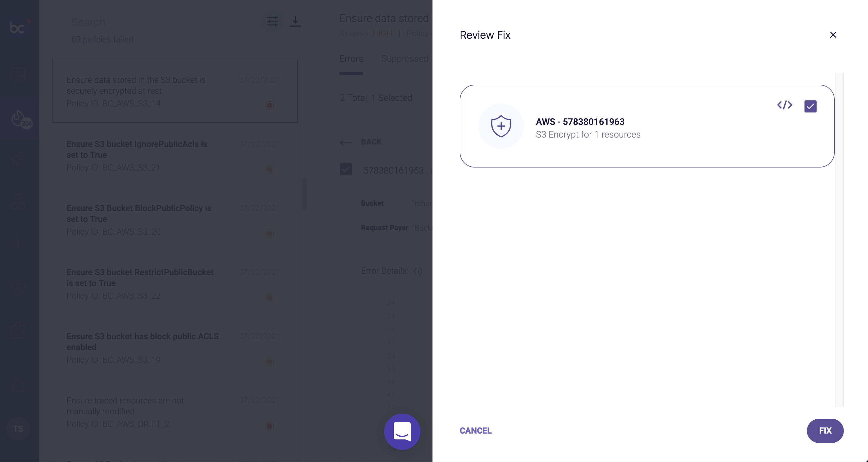Download the policies list
Viewport: 868px width, 462px height.
pos(295,21)
